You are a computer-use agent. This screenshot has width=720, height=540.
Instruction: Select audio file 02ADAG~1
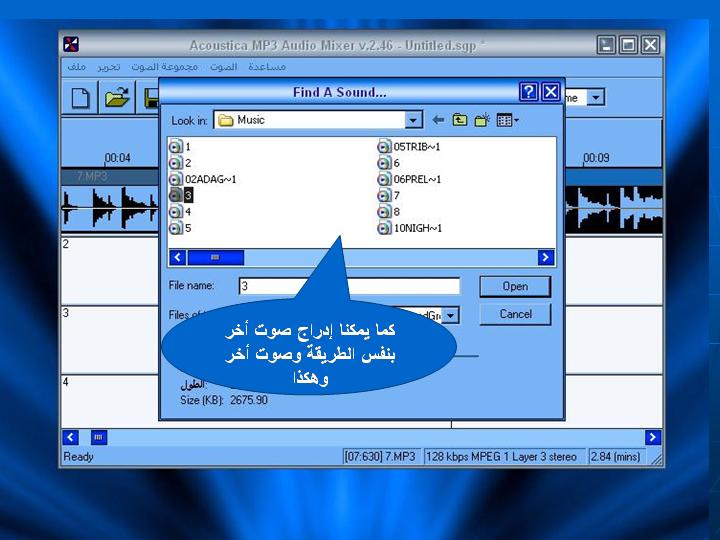pos(202,179)
